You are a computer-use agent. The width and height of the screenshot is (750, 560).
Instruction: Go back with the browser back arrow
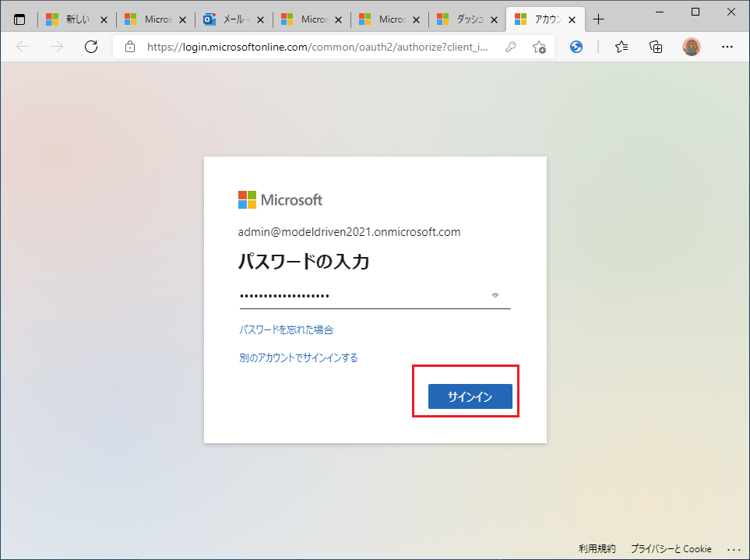pyautogui.click(x=23, y=47)
